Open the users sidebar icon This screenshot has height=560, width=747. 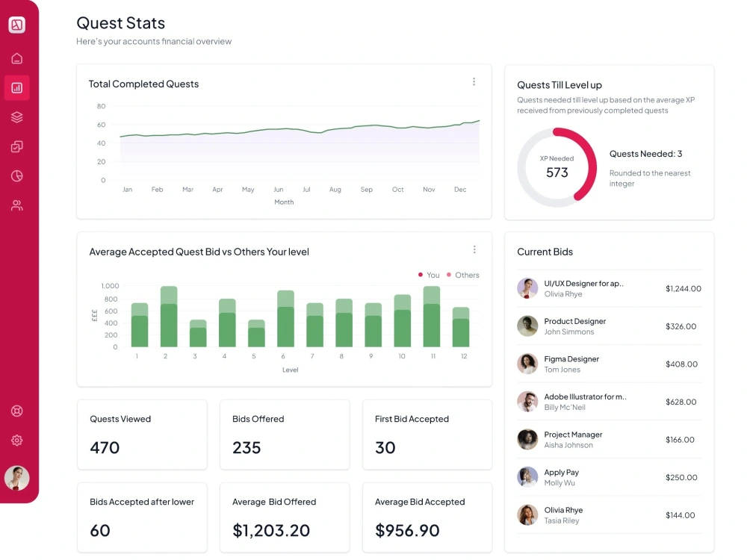(16, 205)
